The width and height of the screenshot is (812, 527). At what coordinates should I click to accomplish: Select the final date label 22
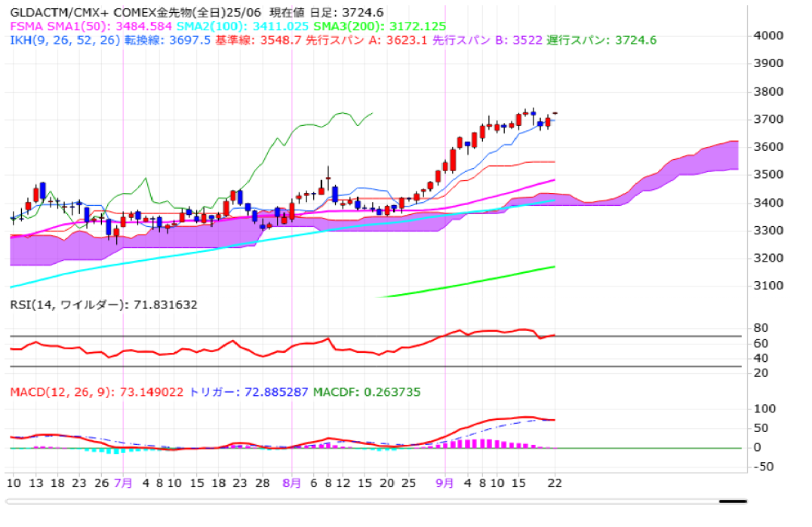(x=555, y=483)
